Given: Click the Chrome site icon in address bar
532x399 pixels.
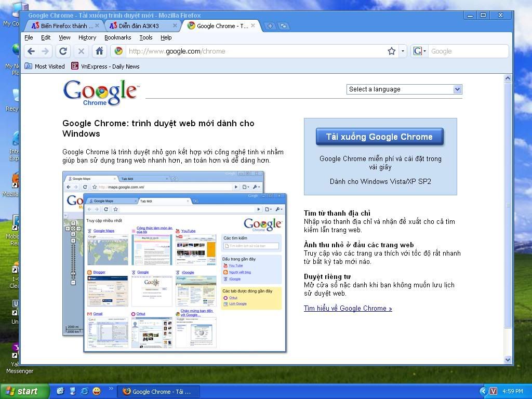Looking at the screenshot, I should click(118, 51).
